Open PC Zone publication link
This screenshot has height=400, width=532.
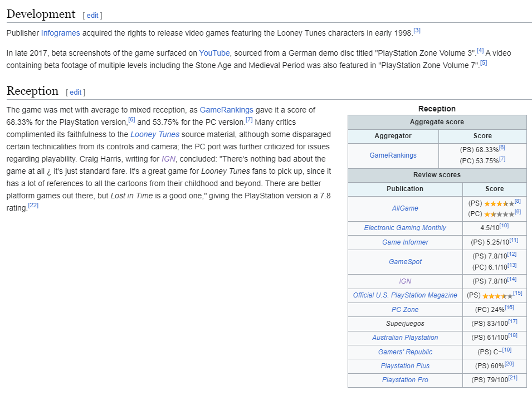coord(405,309)
